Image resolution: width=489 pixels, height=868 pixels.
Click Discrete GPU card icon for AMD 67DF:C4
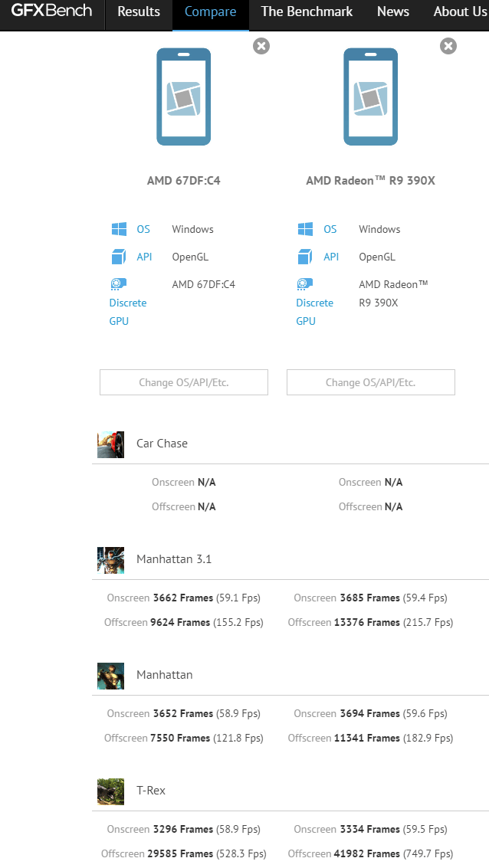(119, 284)
